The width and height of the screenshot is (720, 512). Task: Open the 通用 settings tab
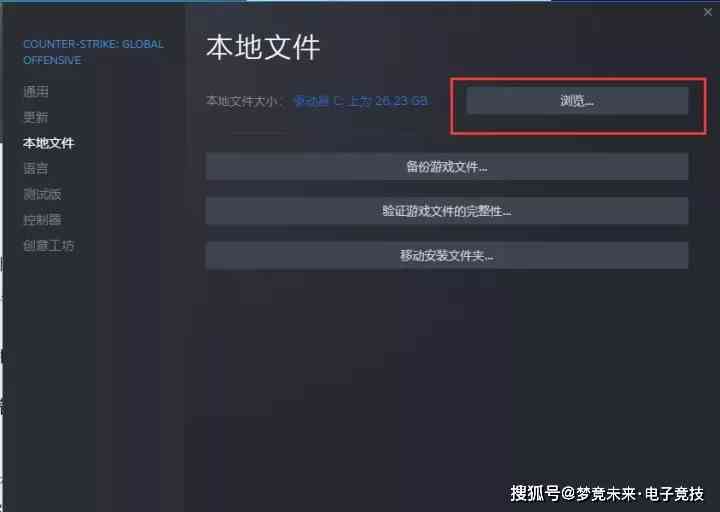(36, 91)
